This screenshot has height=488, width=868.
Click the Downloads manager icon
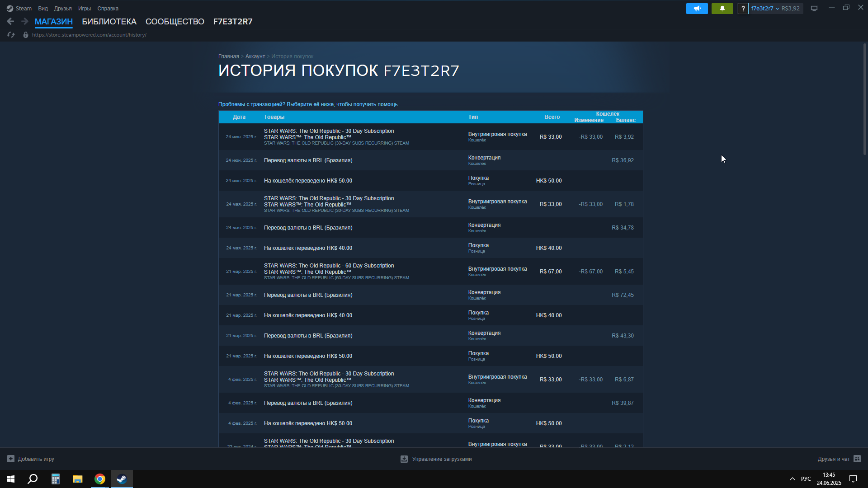pyautogui.click(x=404, y=459)
